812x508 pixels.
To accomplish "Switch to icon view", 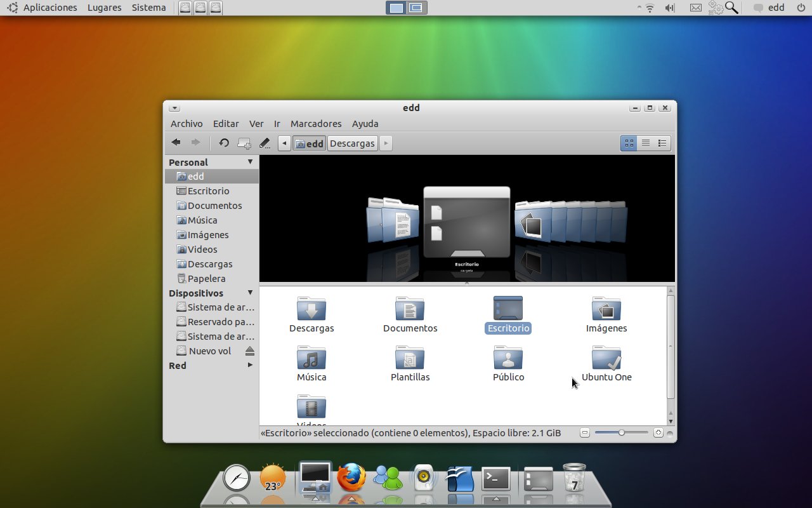I will (x=629, y=143).
